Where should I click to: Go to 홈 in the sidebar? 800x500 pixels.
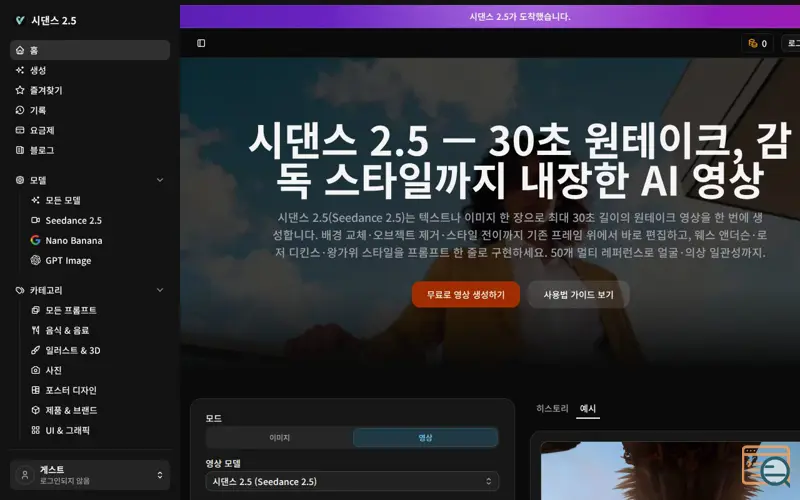pos(90,50)
